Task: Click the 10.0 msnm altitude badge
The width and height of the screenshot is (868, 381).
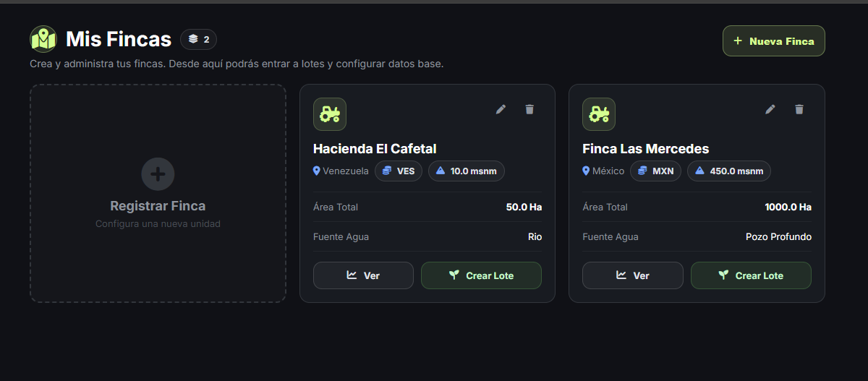Action: (x=467, y=171)
